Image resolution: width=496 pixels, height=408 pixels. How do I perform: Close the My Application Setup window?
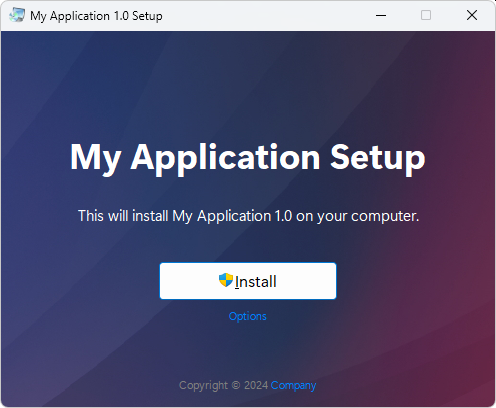point(472,15)
